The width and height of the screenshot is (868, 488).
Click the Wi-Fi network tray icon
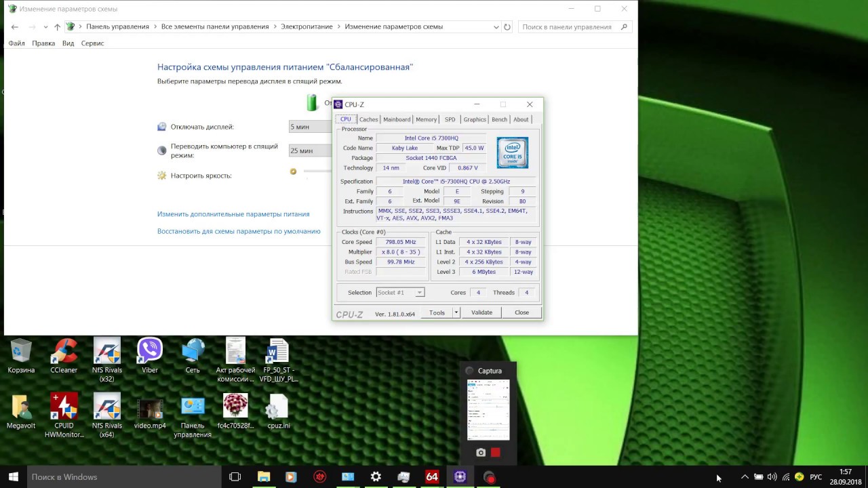click(x=786, y=477)
